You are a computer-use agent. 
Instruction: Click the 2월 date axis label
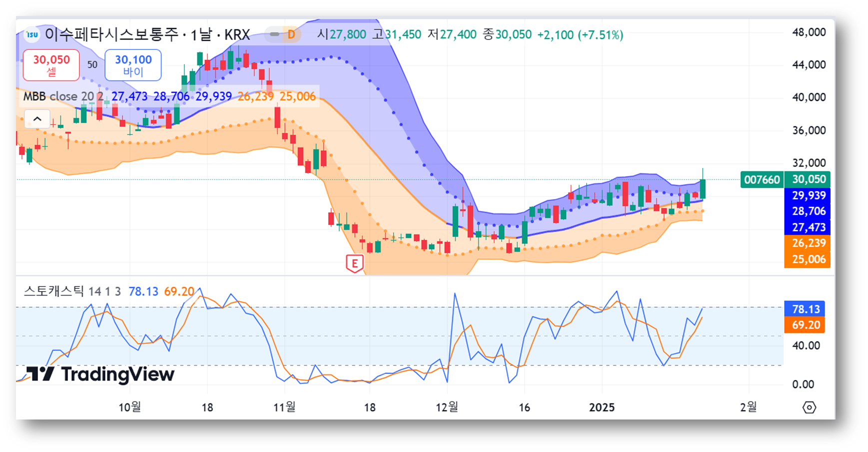coord(748,407)
